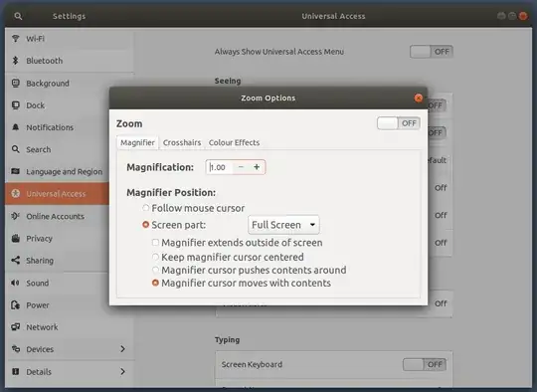Open Online Accounts settings panel
Image resolution: width=537 pixels, height=392 pixels.
58,216
